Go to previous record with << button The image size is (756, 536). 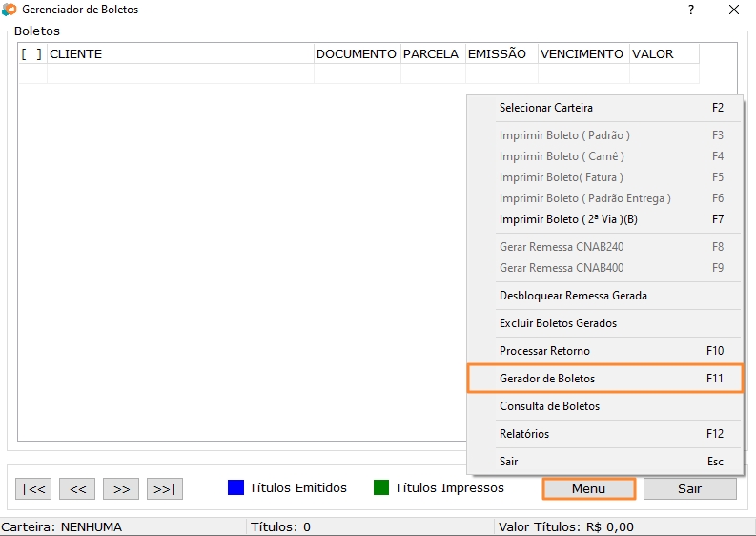[77, 489]
